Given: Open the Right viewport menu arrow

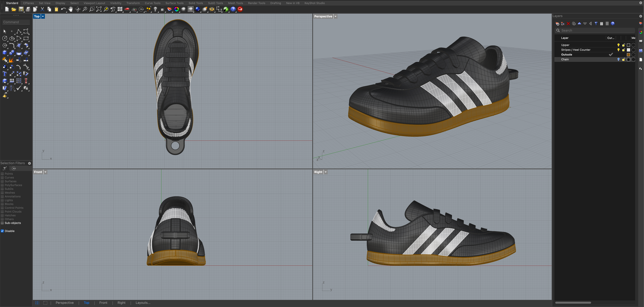Looking at the screenshot, I should [326, 172].
